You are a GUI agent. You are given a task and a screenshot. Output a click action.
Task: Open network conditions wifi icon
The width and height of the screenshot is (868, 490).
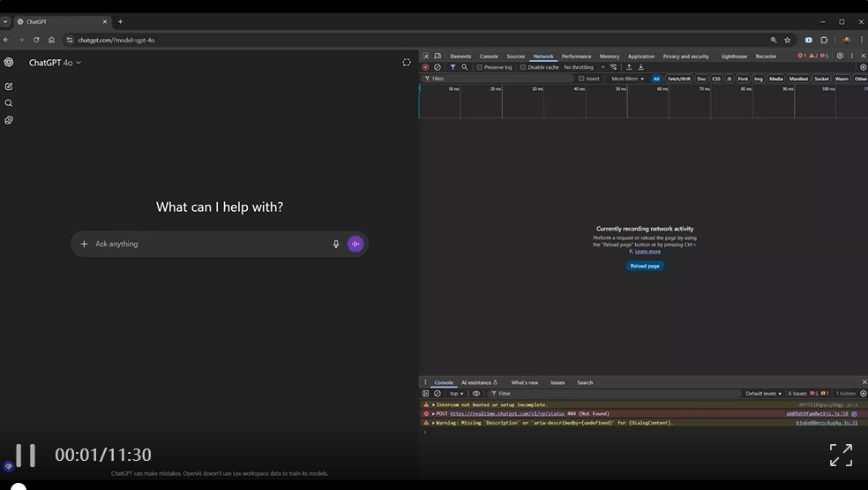click(x=613, y=67)
